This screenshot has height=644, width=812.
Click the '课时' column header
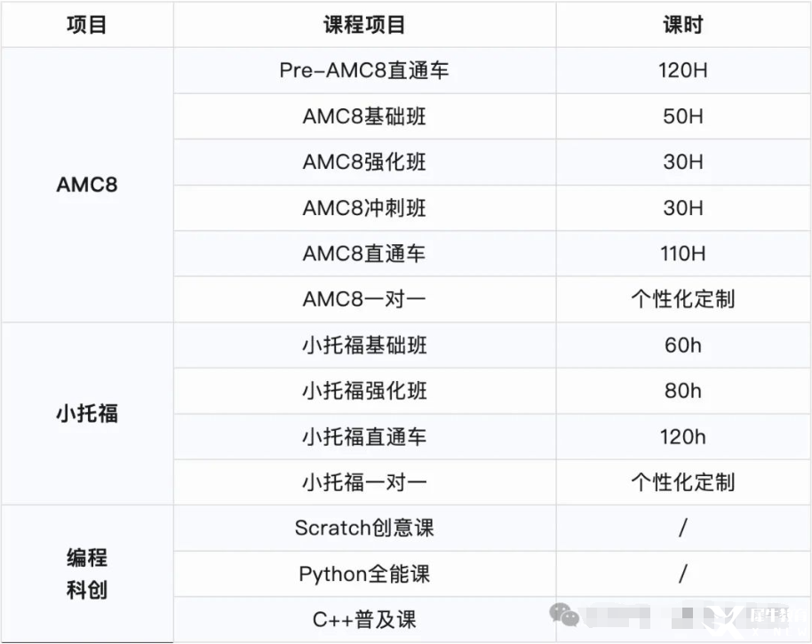click(x=682, y=24)
